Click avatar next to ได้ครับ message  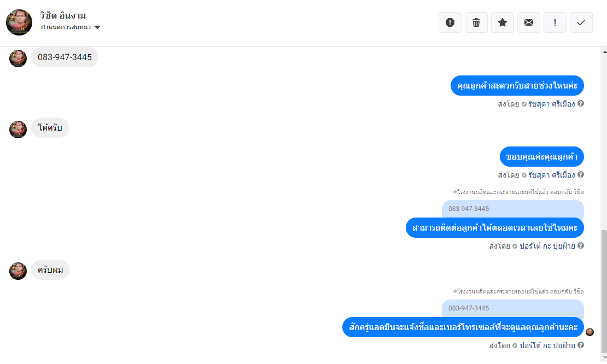pos(18,129)
